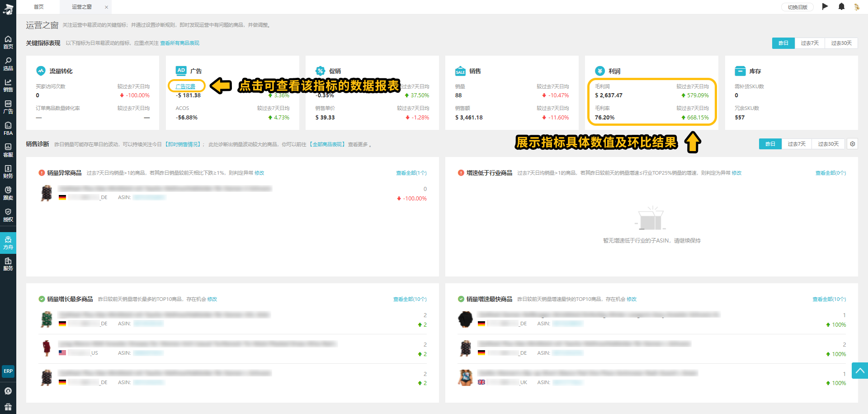Open 跟卖 module in sidebar
868x414 pixels.
click(8, 193)
